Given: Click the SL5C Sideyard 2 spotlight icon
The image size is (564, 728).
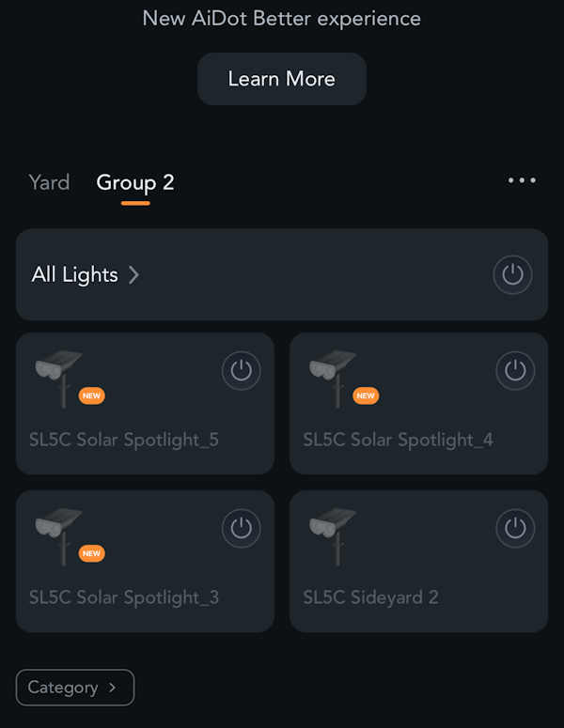Looking at the screenshot, I should (x=333, y=536).
